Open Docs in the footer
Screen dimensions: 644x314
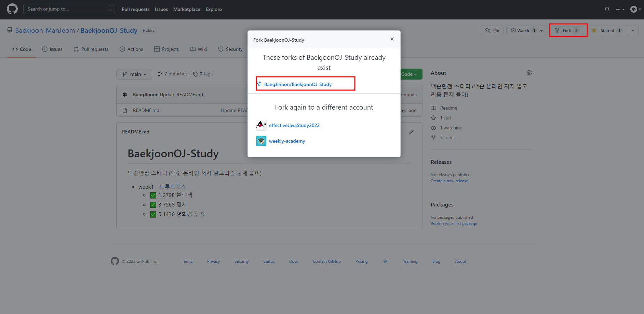coord(294,261)
